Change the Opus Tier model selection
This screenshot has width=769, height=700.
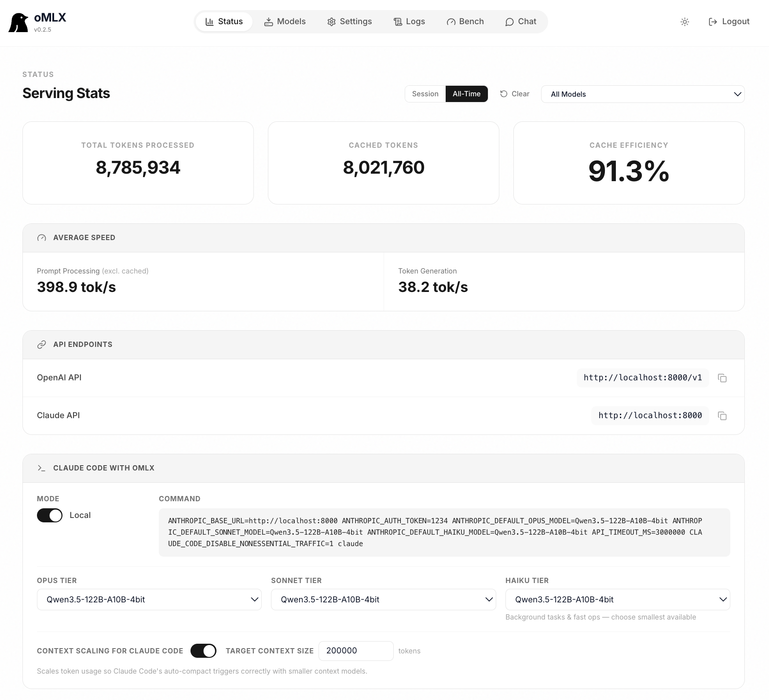[149, 599]
